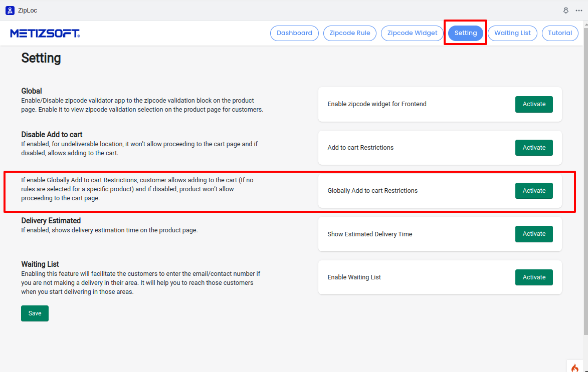
Task: Activate zipcode widget for Frontend
Action: point(534,104)
